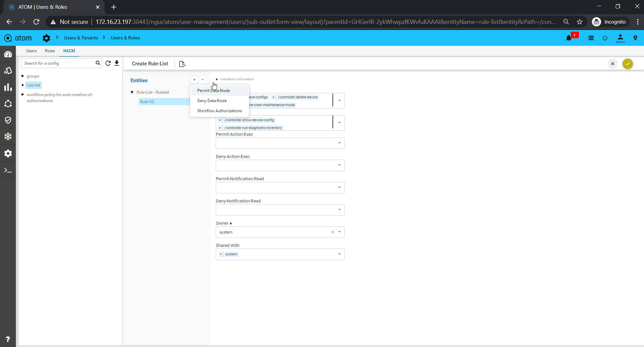Expand the groups tree node
Screen dimensions: 644x347
coord(23,76)
